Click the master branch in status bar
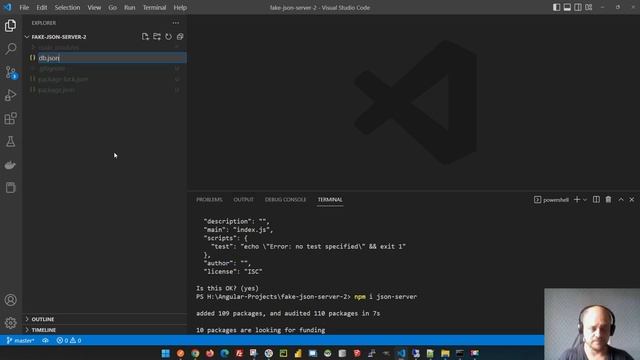 [20, 340]
